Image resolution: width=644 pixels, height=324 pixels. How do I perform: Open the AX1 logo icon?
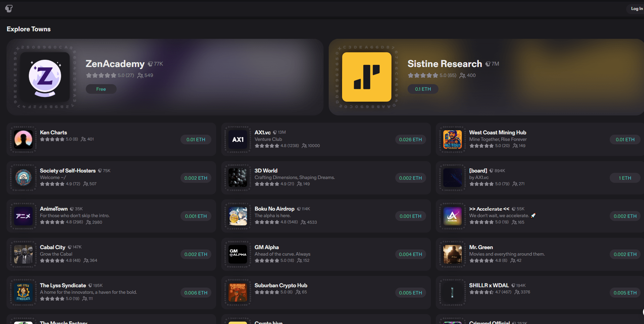click(x=238, y=139)
